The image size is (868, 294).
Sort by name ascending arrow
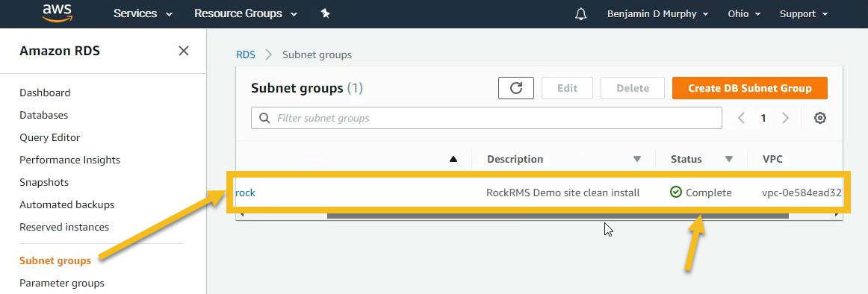[x=453, y=159]
